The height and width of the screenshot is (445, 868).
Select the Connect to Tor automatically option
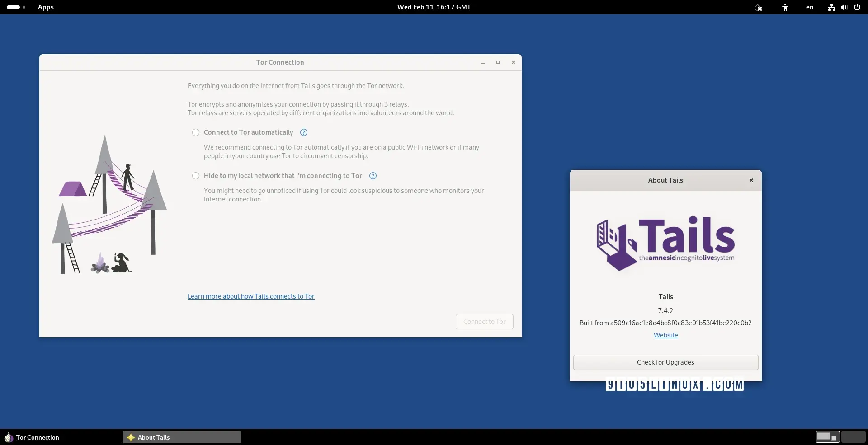click(196, 132)
